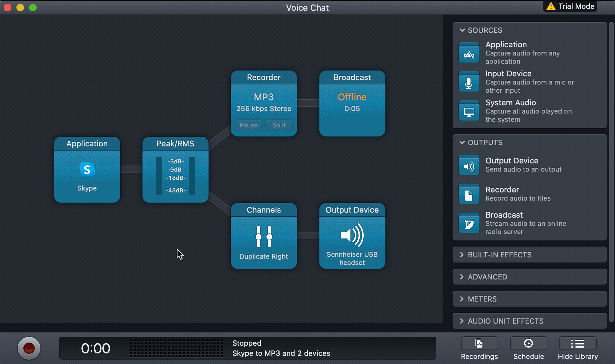The width and height of the screenshot is (615, 364).
Task: Click the Skype icon in Application block
Action: tap(87, 170)
